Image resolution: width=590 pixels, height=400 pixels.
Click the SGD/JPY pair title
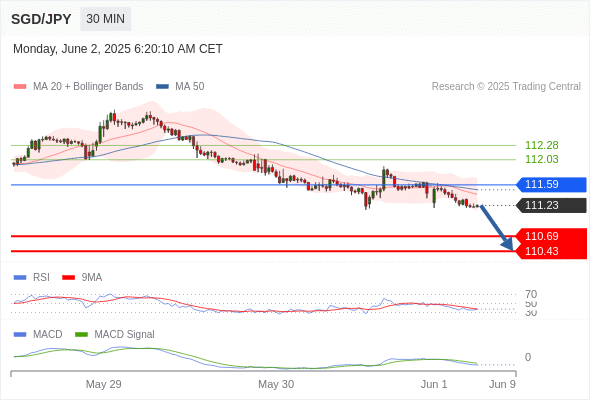41,19
